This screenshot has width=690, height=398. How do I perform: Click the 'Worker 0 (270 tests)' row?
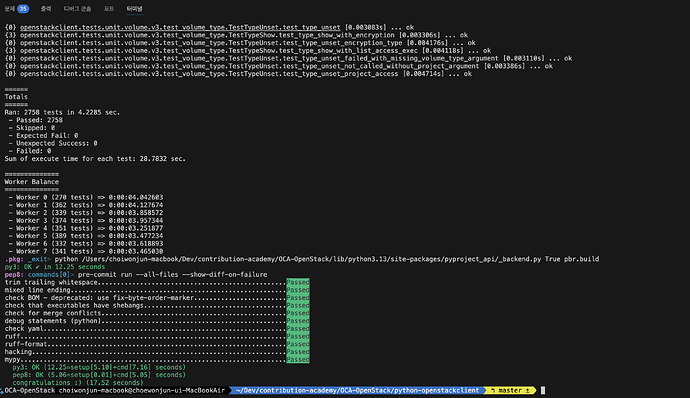(x=86, y=197)
